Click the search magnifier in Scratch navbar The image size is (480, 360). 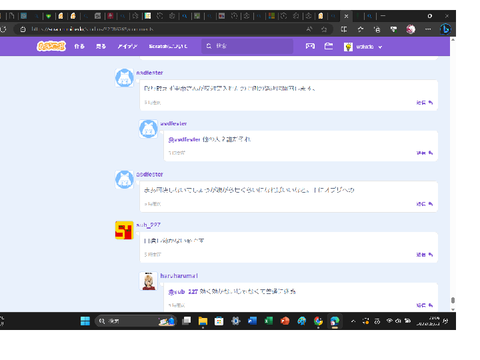(209, 46)
